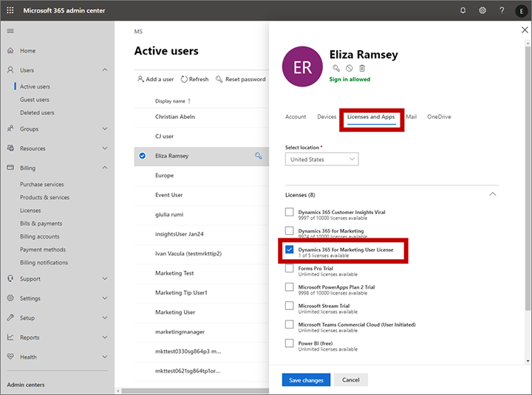This screenshot has width=532, height=395.
Task: Click the Save changes button
Action: click(x=306, y=380)
